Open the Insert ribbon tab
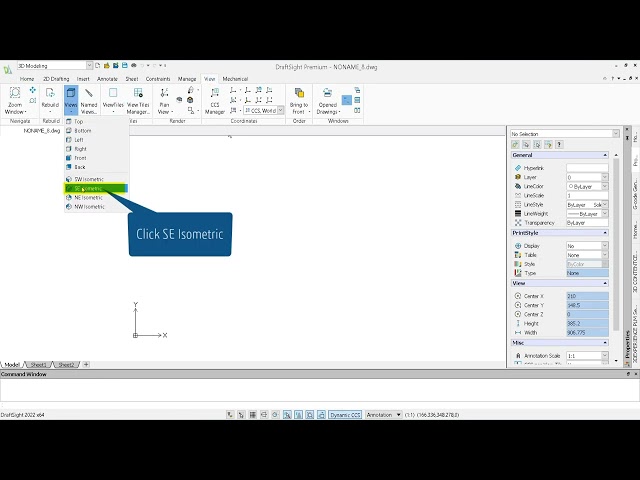The image size is (640, 480). tap(83, 79)
